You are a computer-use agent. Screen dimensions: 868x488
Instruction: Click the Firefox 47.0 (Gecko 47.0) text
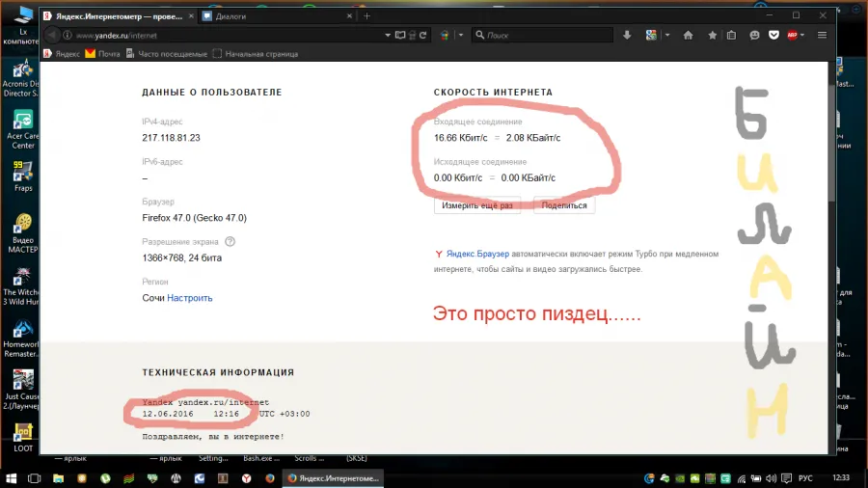(x=194, y=218)
